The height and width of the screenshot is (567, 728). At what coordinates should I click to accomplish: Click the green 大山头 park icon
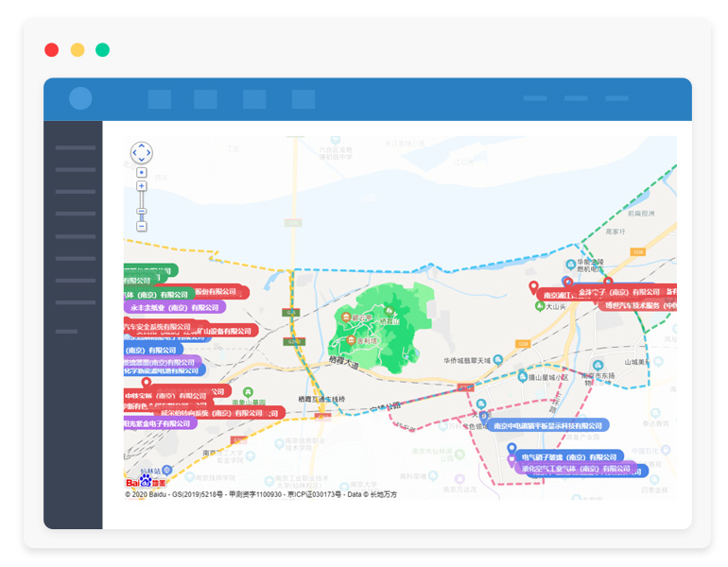540,306
